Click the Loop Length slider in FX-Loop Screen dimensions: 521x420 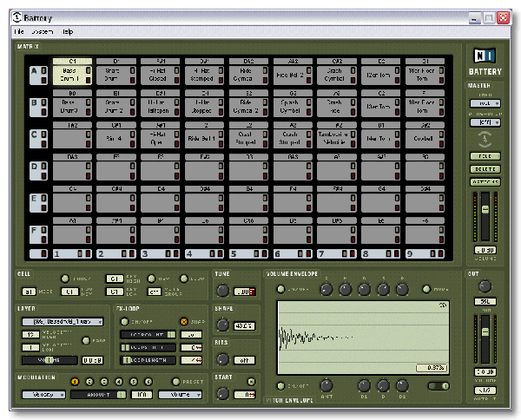[148, 360]
